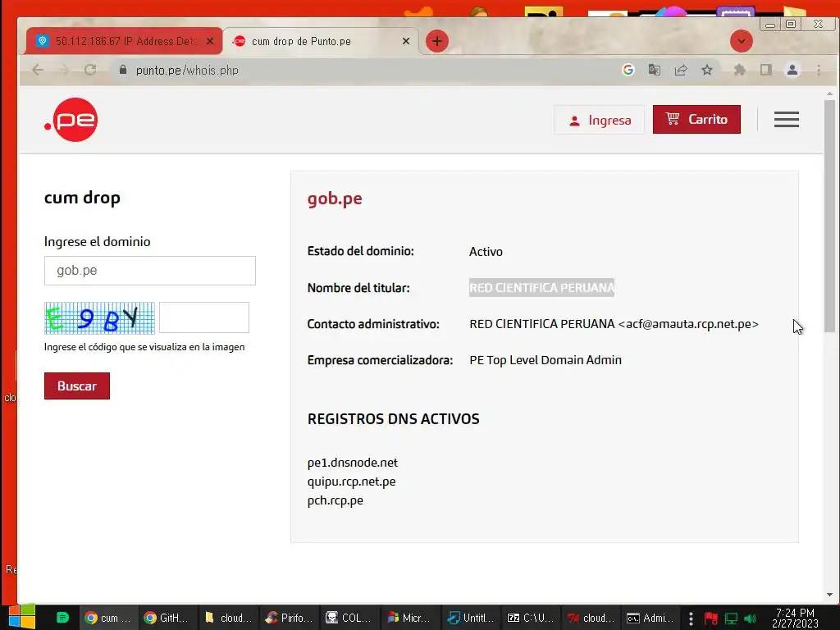Screen dimensions: 840x630
Task: Click the lock site-info icon in the address bar
Action: (x=123, y=71)
